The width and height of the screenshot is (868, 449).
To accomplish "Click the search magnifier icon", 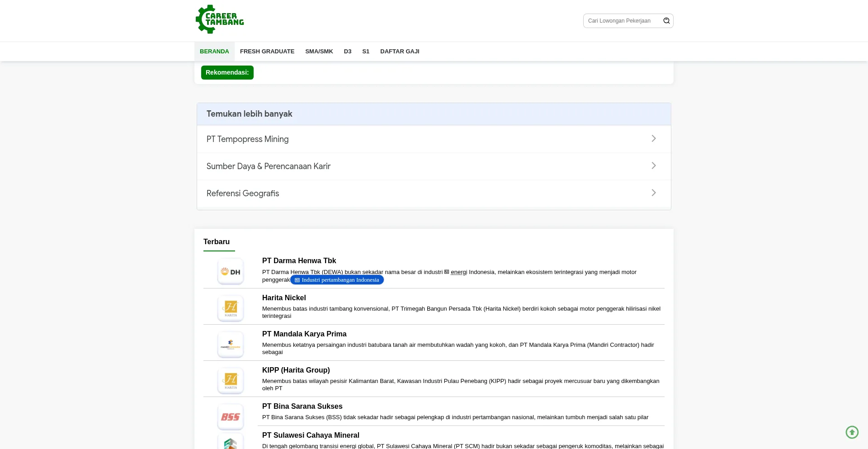I will pos(666,21).
